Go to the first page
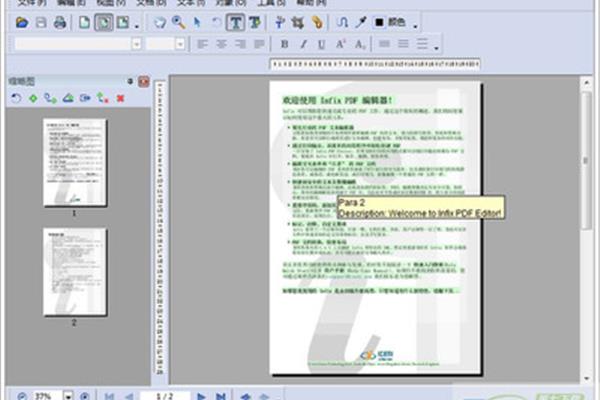This screenshot has width=600, height=400. coord(109,396)
